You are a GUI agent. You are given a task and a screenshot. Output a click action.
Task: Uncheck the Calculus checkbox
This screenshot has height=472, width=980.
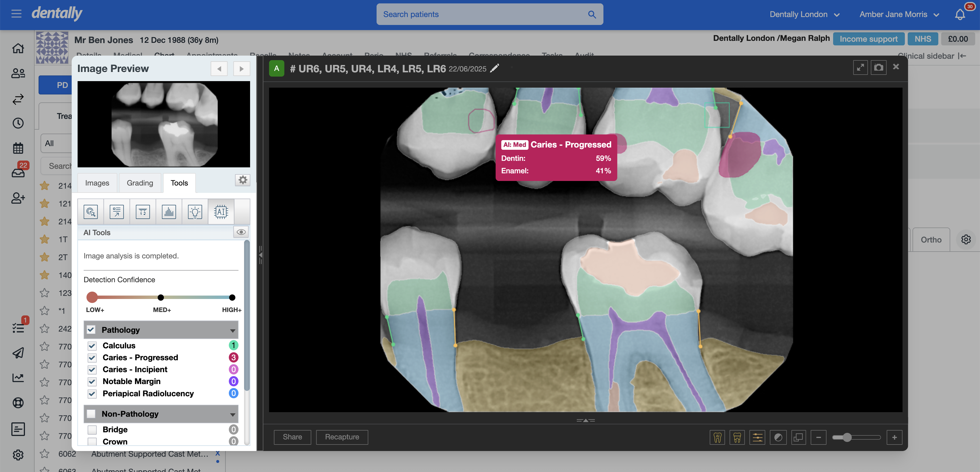[92, 345]
